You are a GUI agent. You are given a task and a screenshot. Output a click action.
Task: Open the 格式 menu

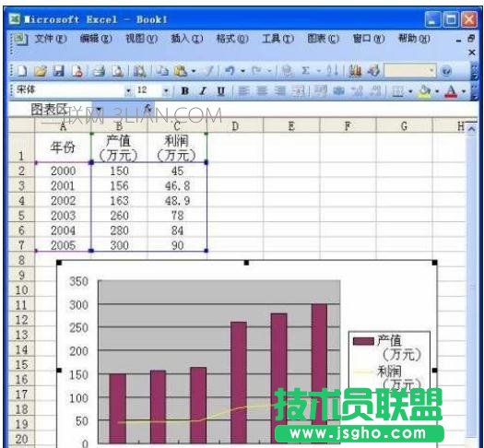click(232, 39)
